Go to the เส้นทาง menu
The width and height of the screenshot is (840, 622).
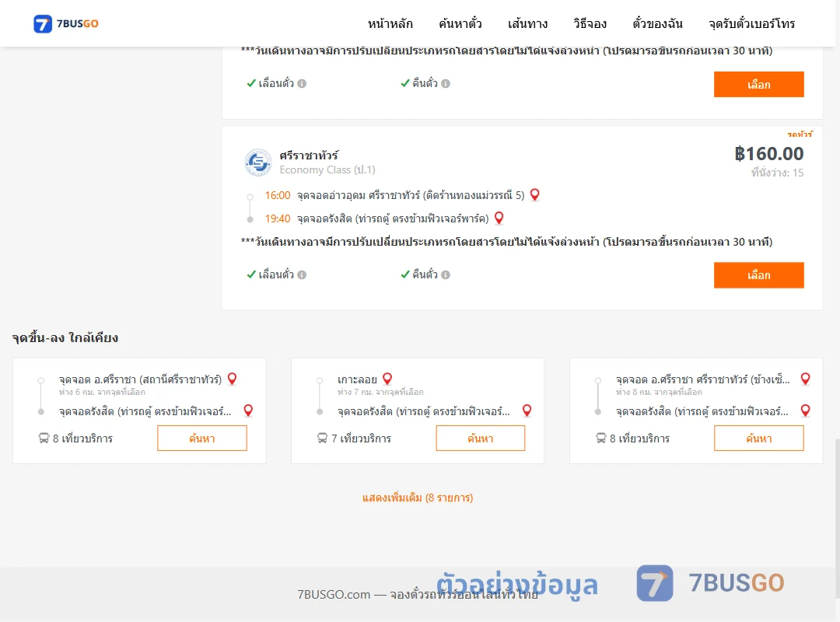coord(527,23)
